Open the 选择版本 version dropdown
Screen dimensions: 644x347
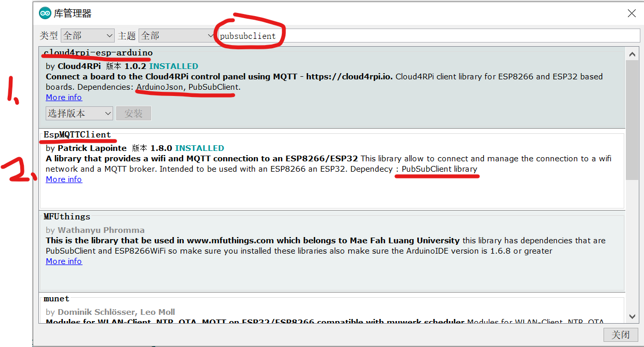[x=79, y=113]
